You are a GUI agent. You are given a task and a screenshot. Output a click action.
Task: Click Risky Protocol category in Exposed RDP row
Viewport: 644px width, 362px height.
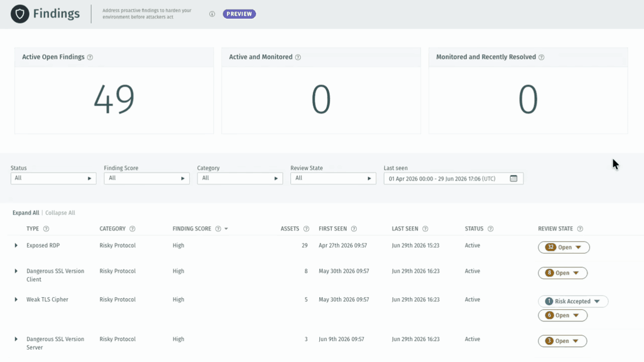tap(118, 245)
